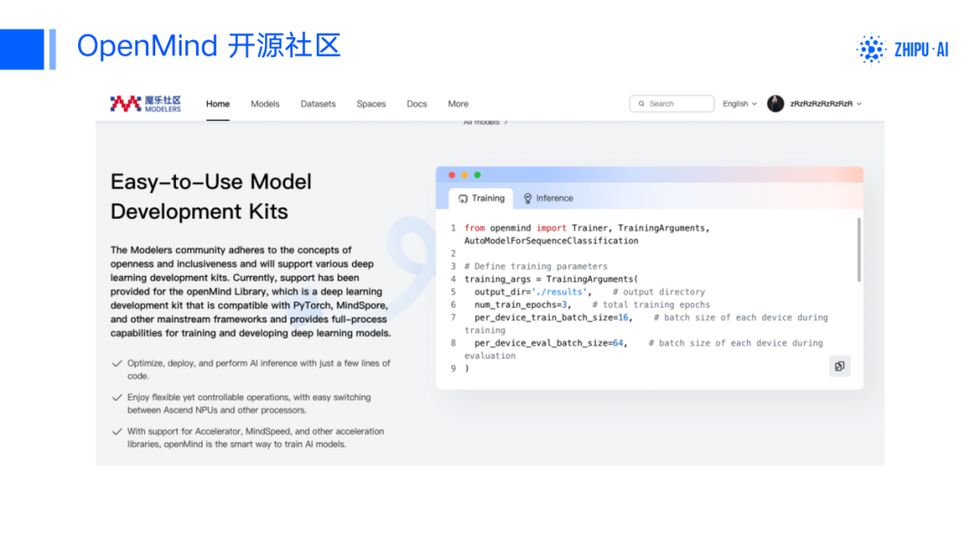Click the lightbulb icon on the Inference tab
The image size is (980, 552).
[527, 198]
